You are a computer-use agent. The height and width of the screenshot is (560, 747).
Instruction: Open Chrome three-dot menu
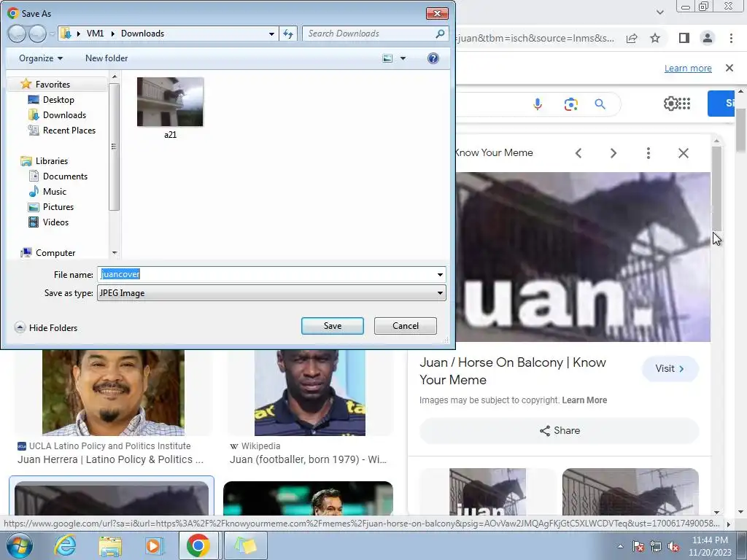[x=731, y=38]
